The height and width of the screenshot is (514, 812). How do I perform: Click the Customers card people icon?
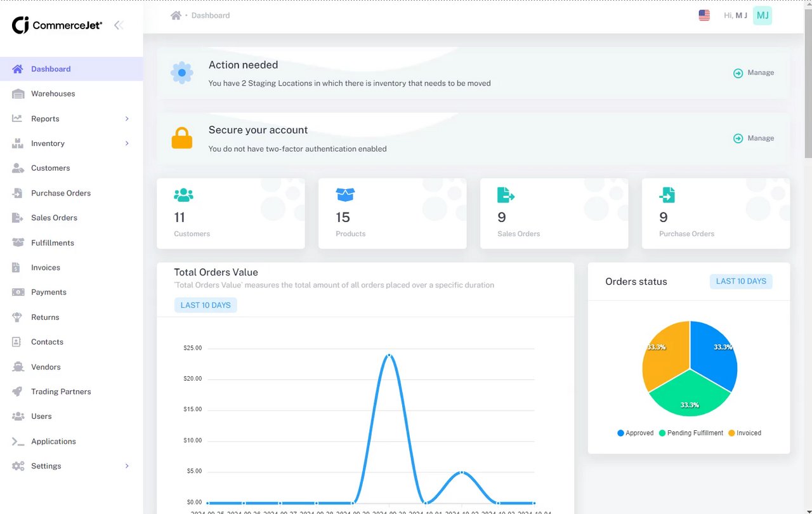(x=183, y=195)
